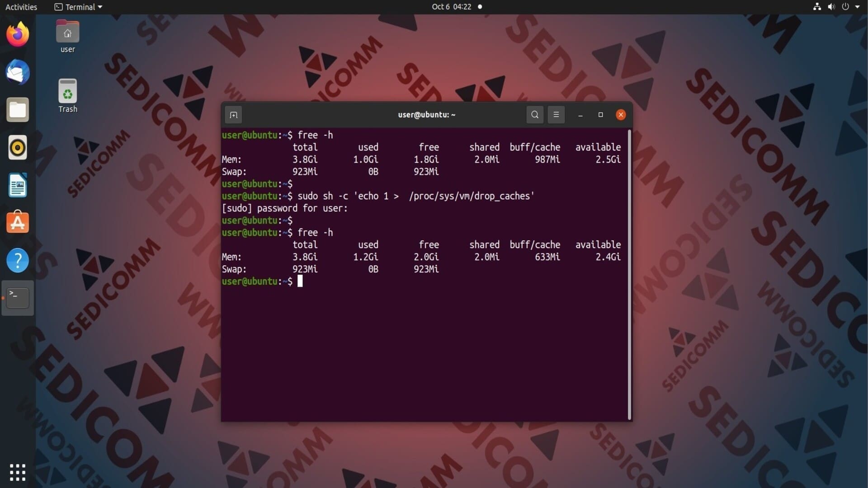Expand the Terminal app menu
This screenshot has height=488, width=868.
[78, 7]
